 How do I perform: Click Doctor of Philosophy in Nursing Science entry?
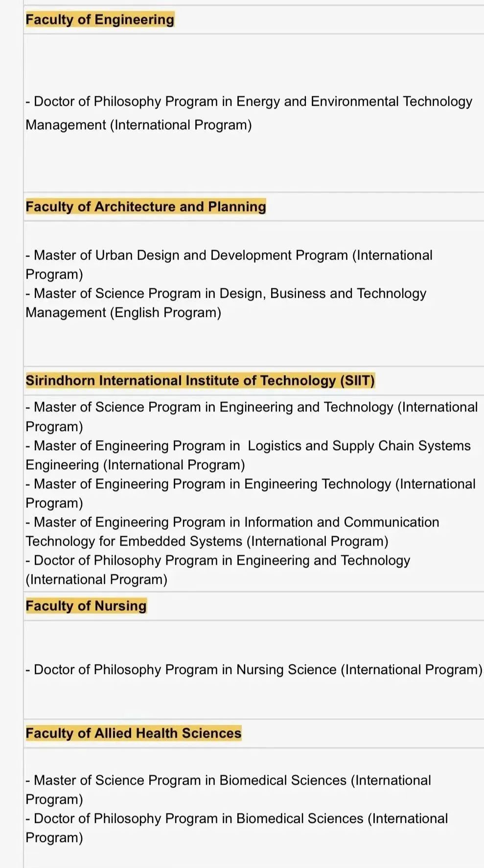click(x=254, y=670)
